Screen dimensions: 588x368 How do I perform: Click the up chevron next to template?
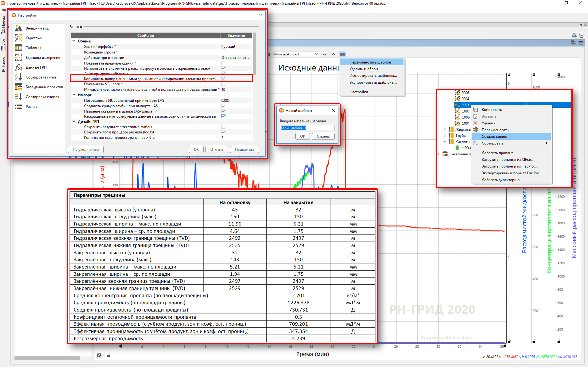pyautogui.click(x=333, y=54)
